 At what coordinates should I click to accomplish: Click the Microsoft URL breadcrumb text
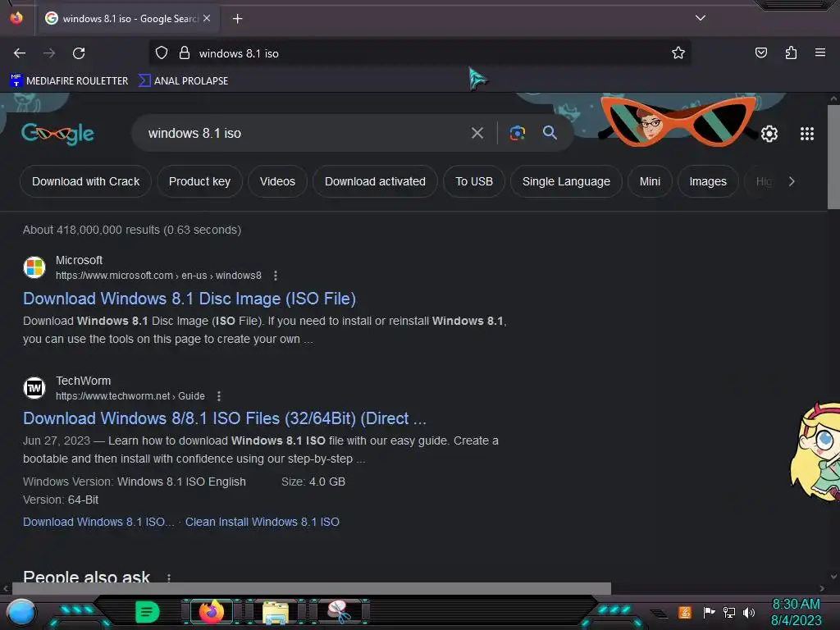[x=158, y=276]
